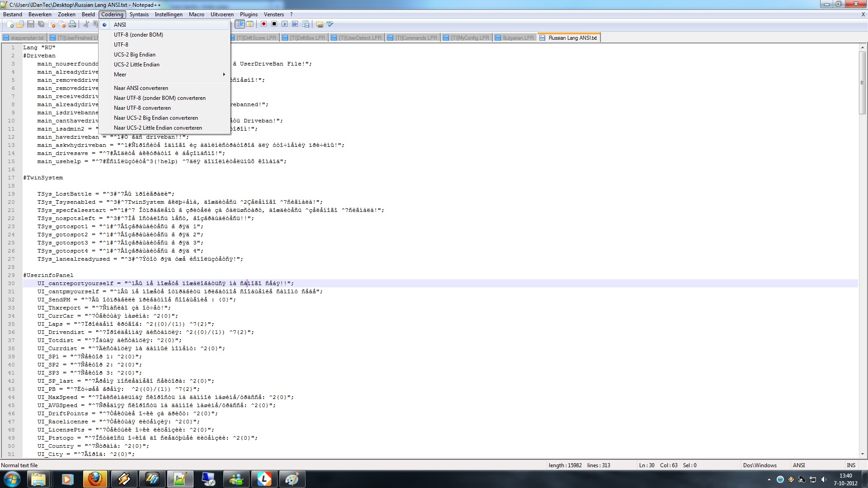This screenshot has width=868, height=488.
Task: Open the Syntaxis menu
Action: click(139, 14)
